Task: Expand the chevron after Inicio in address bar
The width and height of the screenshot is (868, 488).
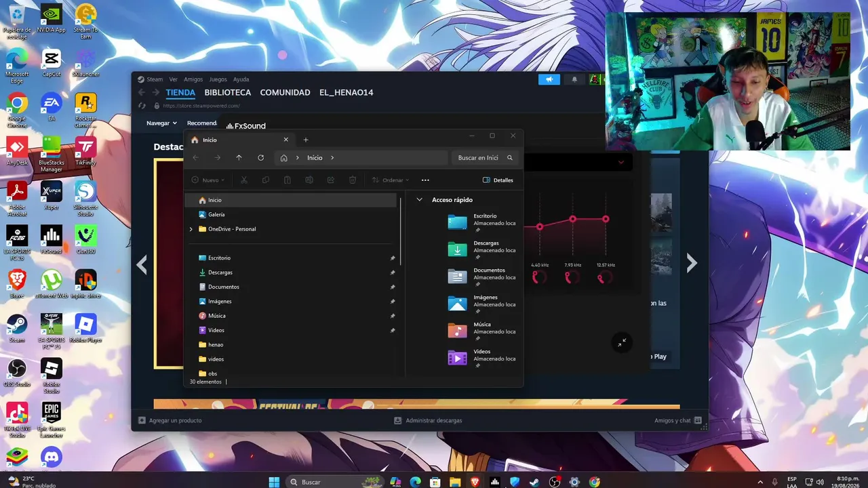Action: (332, 158)
